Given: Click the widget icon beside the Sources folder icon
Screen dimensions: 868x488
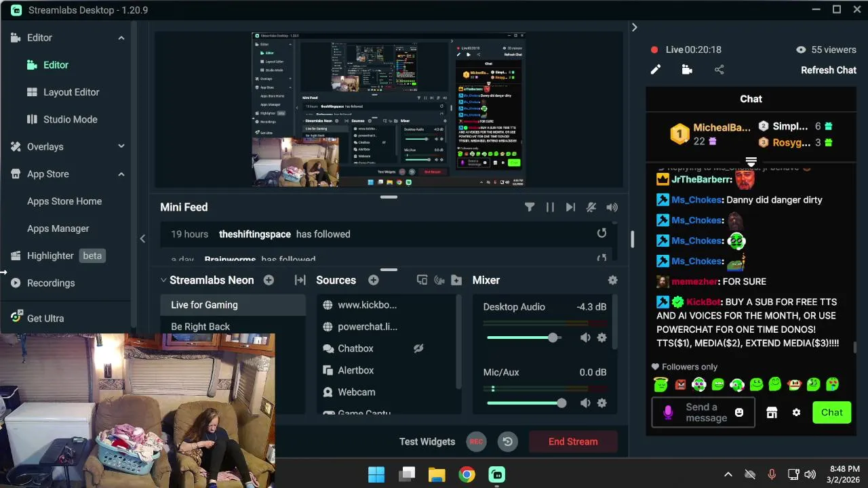Looking at the screenshot, I should (x=439, y=280).
